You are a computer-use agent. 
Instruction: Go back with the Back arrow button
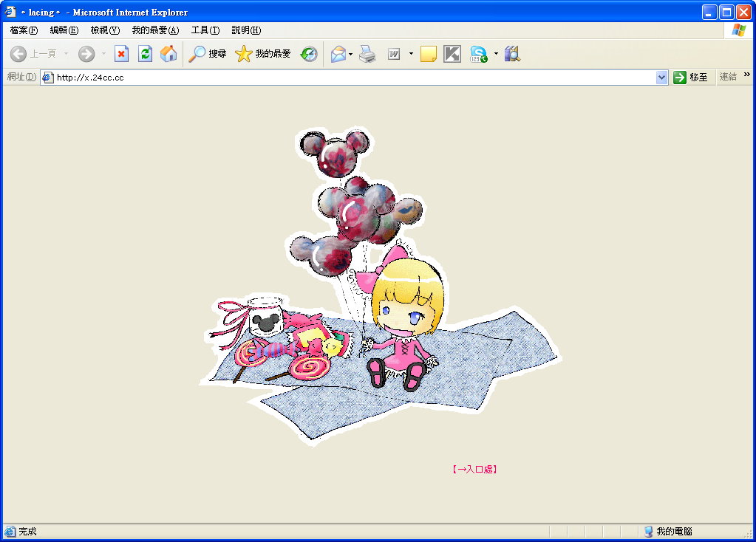pyautogui.click(x=18, y=54)
